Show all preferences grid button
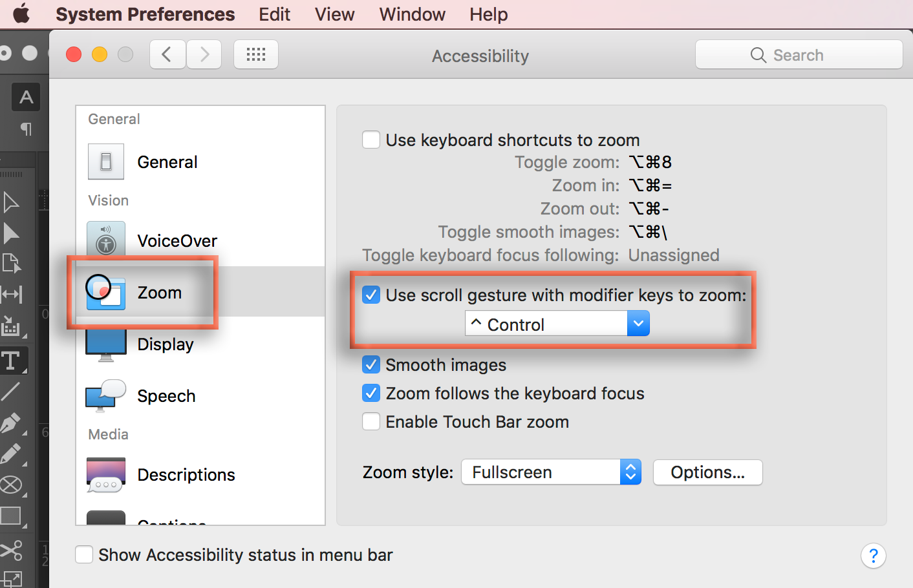 (x=256, y=55)
